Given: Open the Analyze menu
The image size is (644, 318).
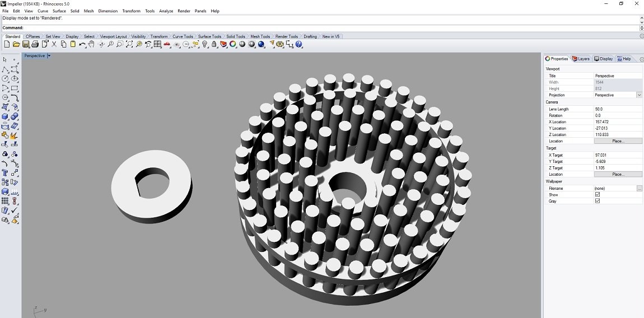Looking at the screenshot, I should coord(166,11).
